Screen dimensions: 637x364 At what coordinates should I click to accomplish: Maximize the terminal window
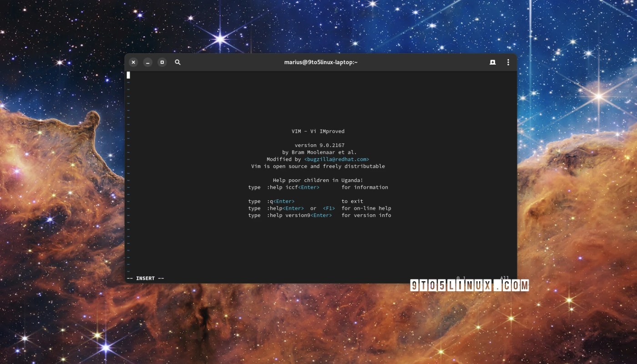pyautogui.click(x=162, y=62)
